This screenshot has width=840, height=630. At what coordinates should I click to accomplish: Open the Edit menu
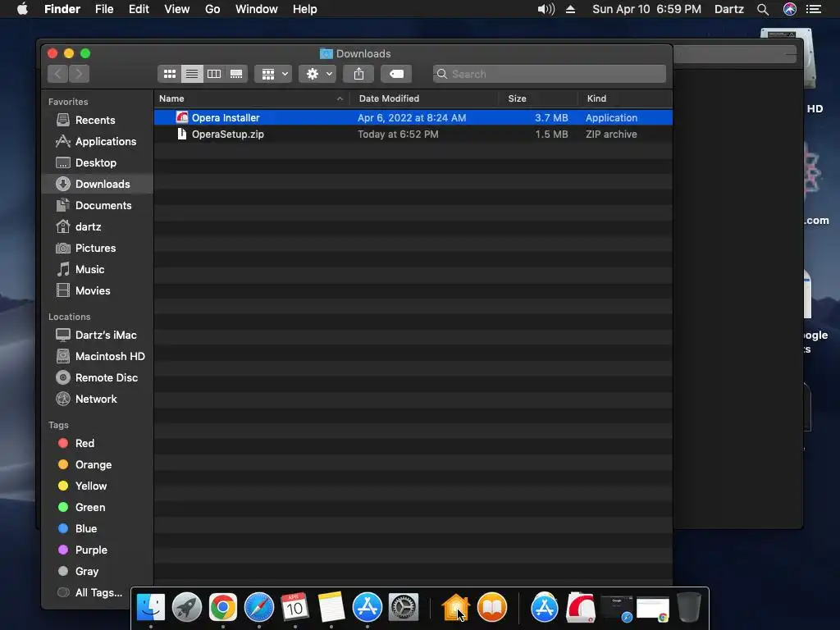coord(139,9)
